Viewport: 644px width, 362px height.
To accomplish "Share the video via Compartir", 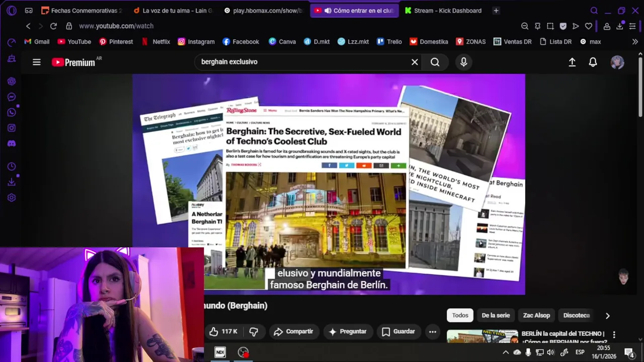I will 293,331.
